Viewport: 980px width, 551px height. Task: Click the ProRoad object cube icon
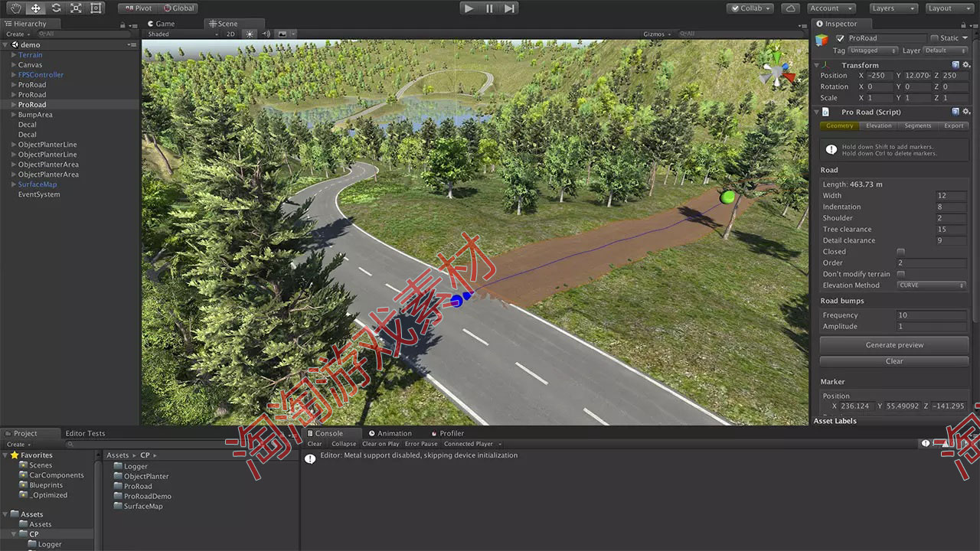[822, 40]
